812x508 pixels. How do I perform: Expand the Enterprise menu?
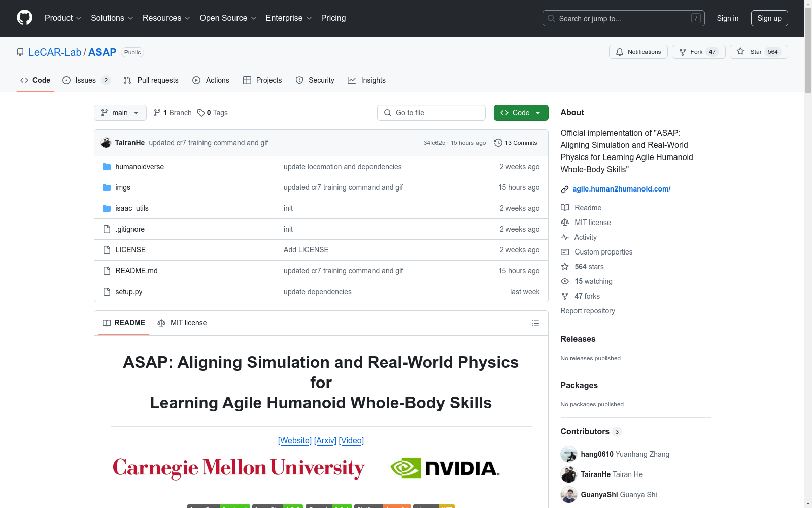coord(288,18)
